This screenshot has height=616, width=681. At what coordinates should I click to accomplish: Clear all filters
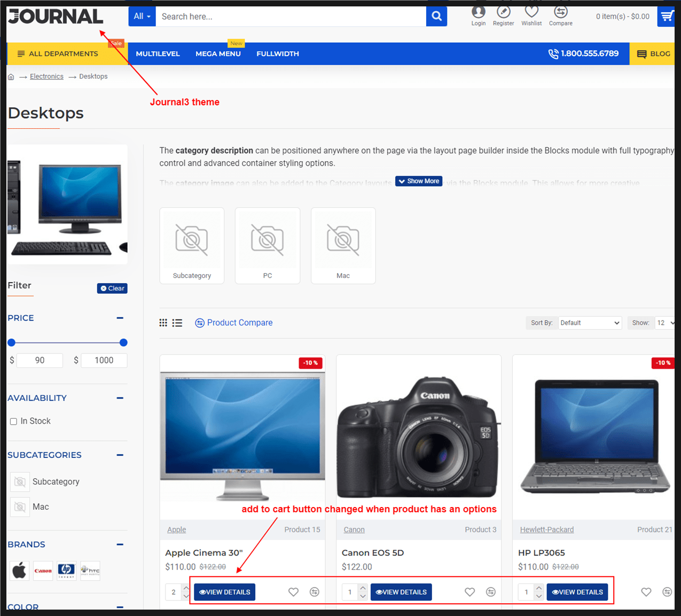coord(112,288)
